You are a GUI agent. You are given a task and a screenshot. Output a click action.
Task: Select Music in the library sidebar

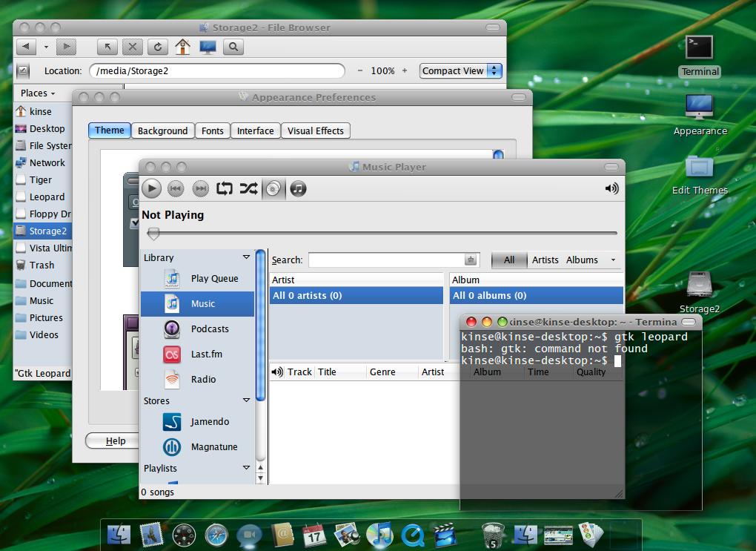(198, 304)
